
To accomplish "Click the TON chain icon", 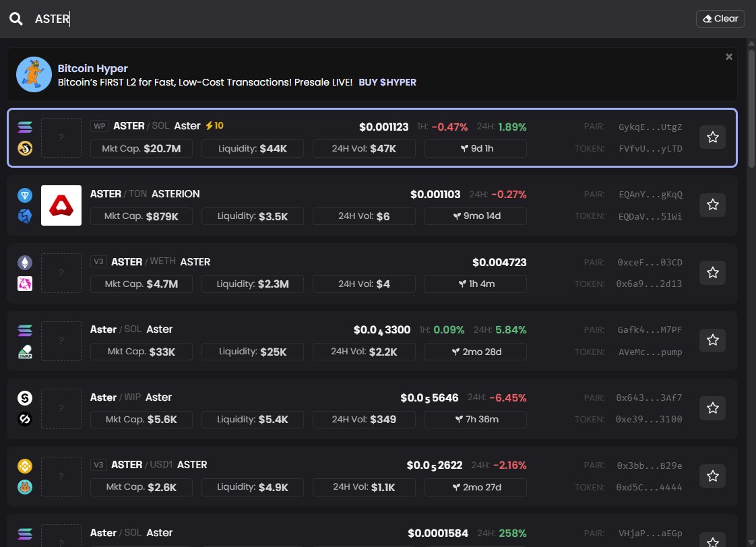I will click(x=25, y=195).
